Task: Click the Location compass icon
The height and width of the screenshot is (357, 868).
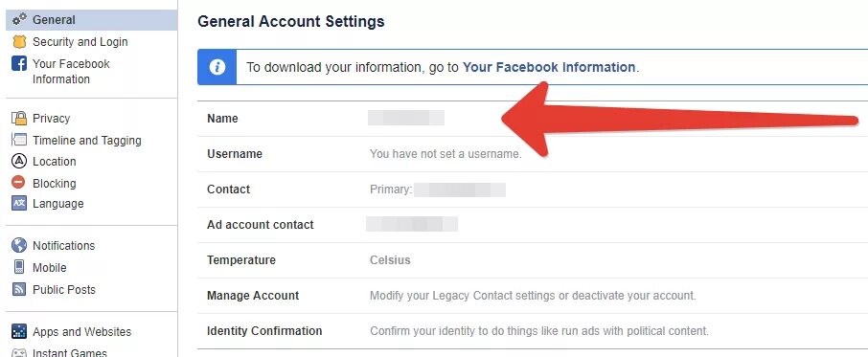Action: click(19, 162)
